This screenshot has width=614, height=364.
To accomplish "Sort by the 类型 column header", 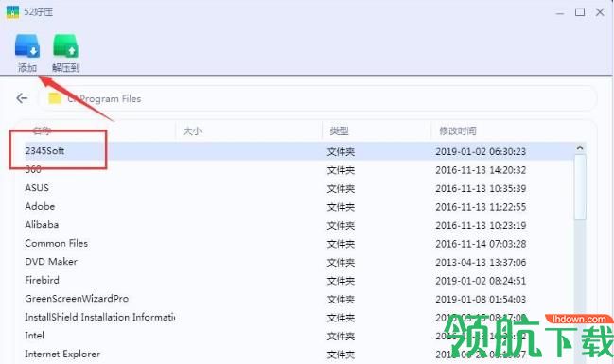I will (x=339, y=130).
